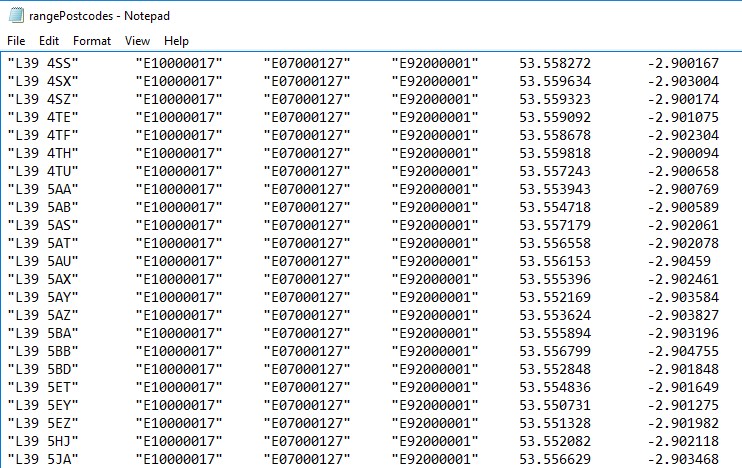Click latitude value 53.553943
This screenshot has height=468, width=742.
(x=555, y=189)
